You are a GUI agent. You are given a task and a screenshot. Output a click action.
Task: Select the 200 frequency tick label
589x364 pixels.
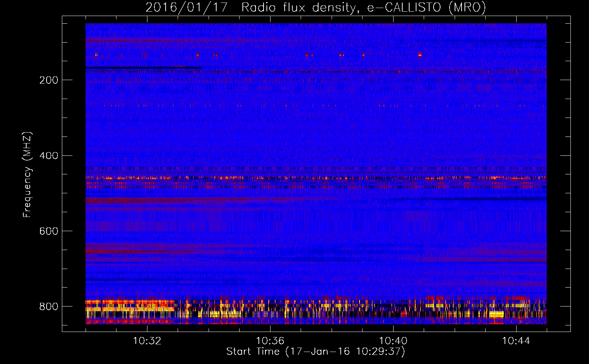coord(49,80)
